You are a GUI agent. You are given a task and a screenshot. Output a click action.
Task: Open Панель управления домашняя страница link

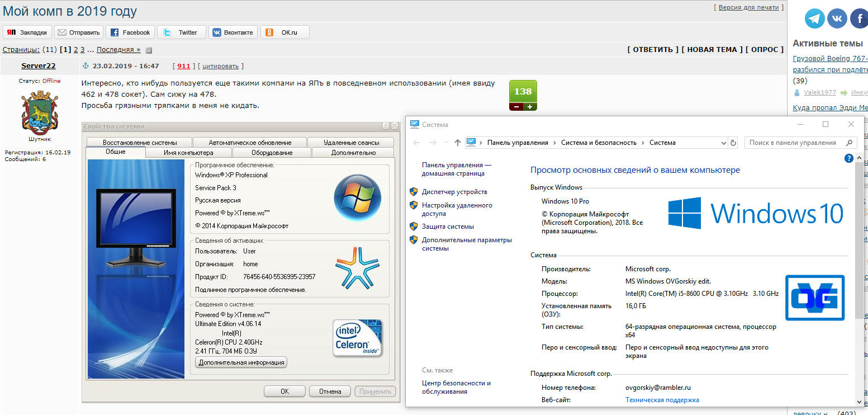(x=457, y=169)
